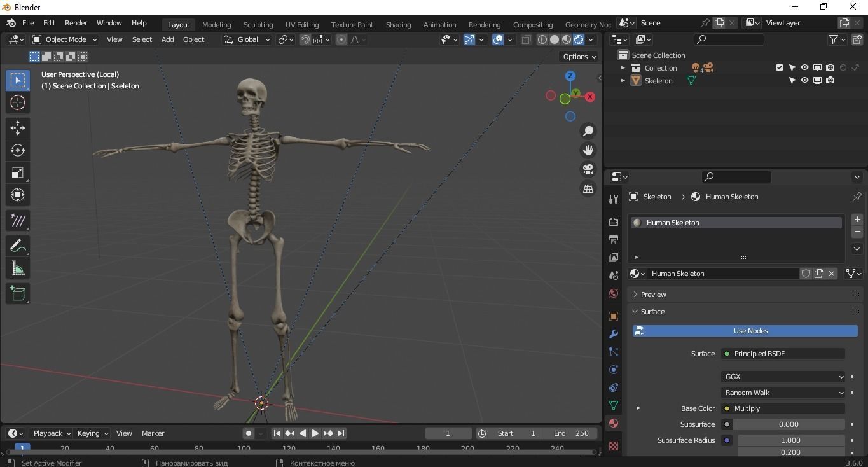Activate the Scale tool
The height and width of the screenshot is (467, 868).
[x=18, y=172]
